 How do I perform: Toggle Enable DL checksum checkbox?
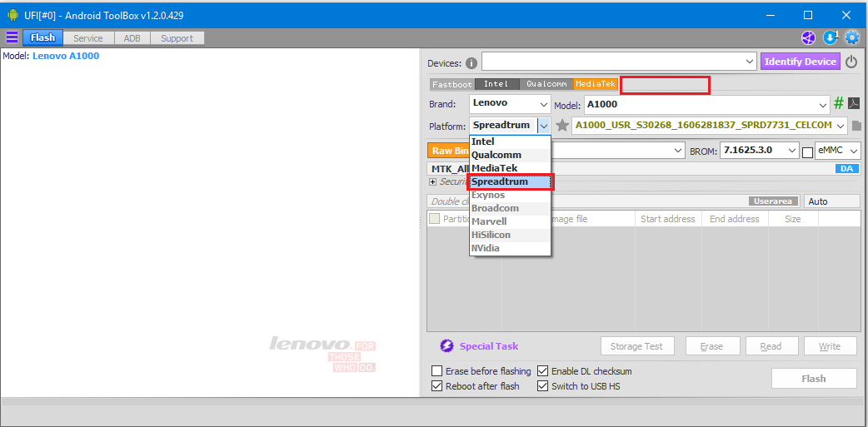pos(542,371)
